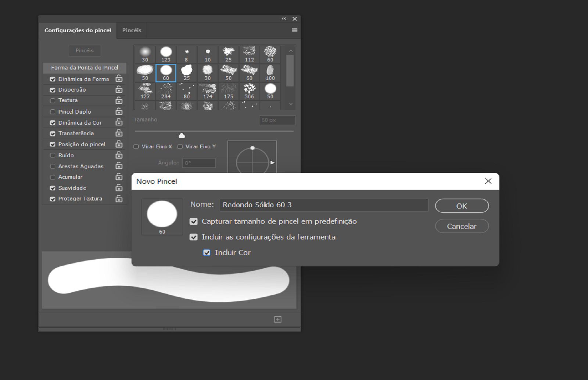Click the lock icon beside Arestas Aguadas

coord(119,166)
